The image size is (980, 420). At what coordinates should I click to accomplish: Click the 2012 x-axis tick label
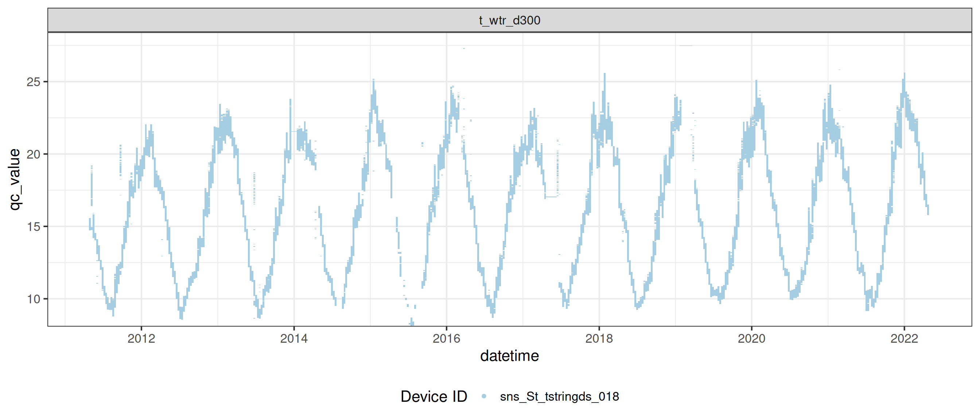tap(141, 338)
